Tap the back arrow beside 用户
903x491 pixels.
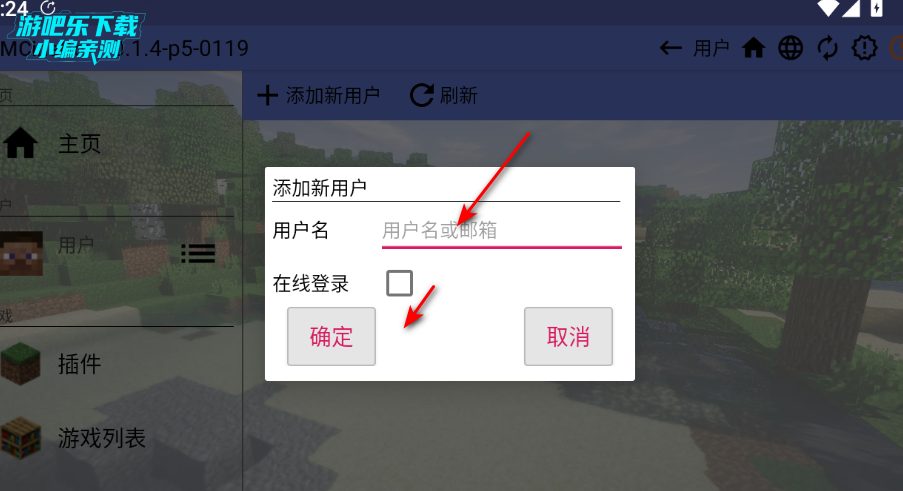[x=670, y=48]
